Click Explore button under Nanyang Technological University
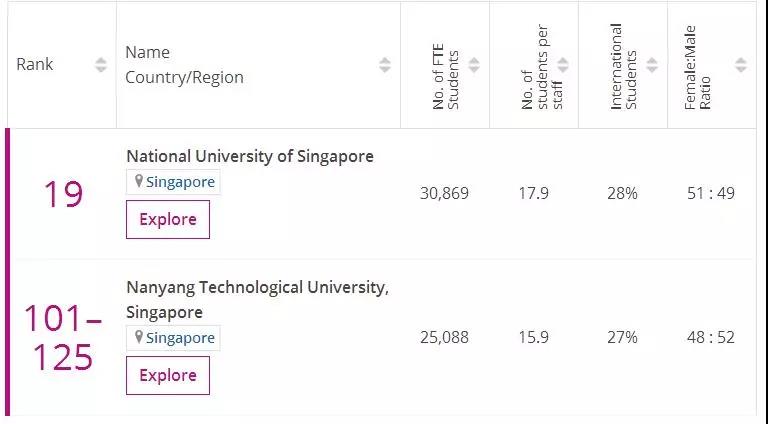 coord(168,376)
